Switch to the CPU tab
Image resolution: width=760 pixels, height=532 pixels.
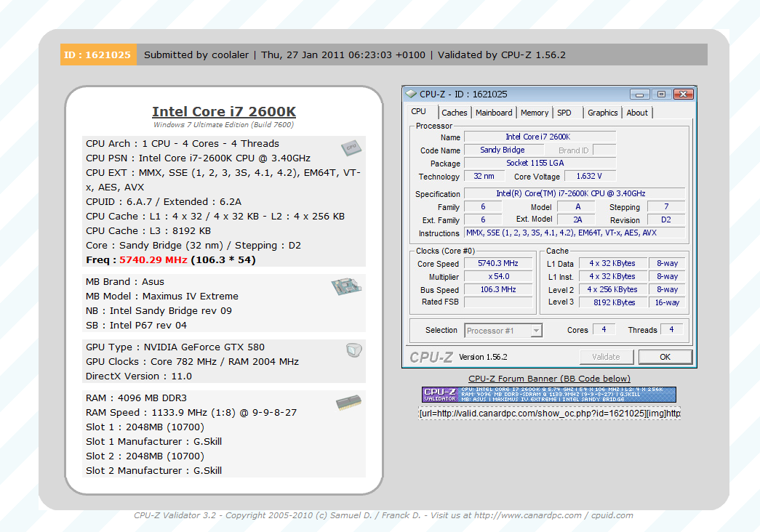click(x=418, y=111)
